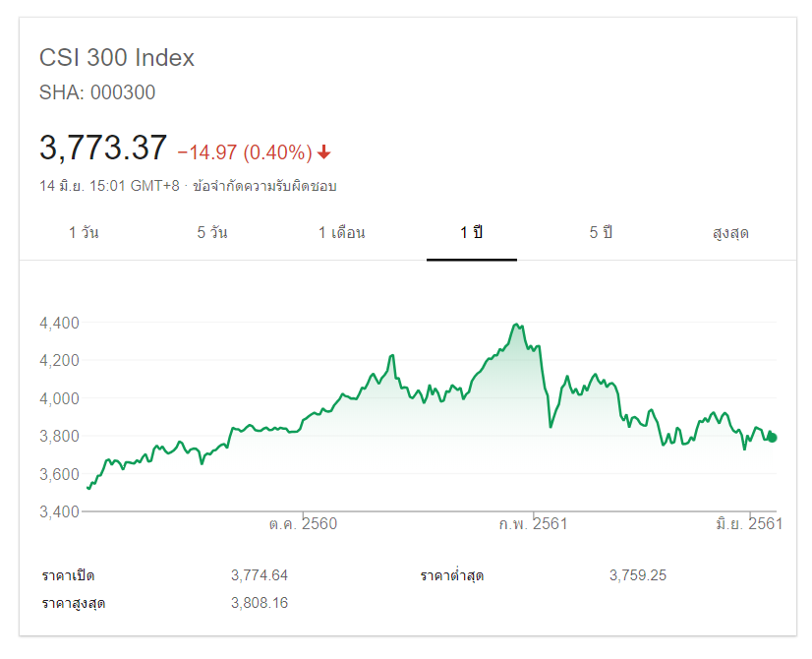Click the 4,400 y-axis label

(59, 323)
